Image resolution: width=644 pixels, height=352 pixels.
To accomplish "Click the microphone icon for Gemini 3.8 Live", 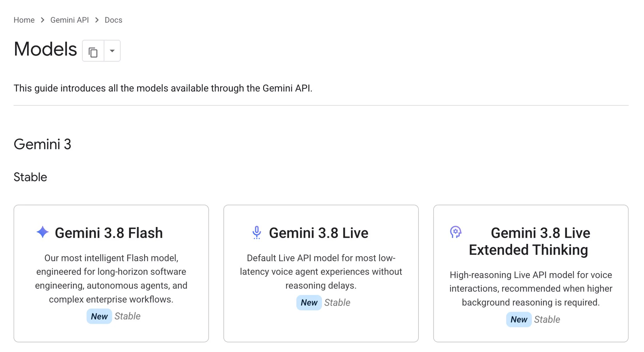I will (x=257, y=233).
